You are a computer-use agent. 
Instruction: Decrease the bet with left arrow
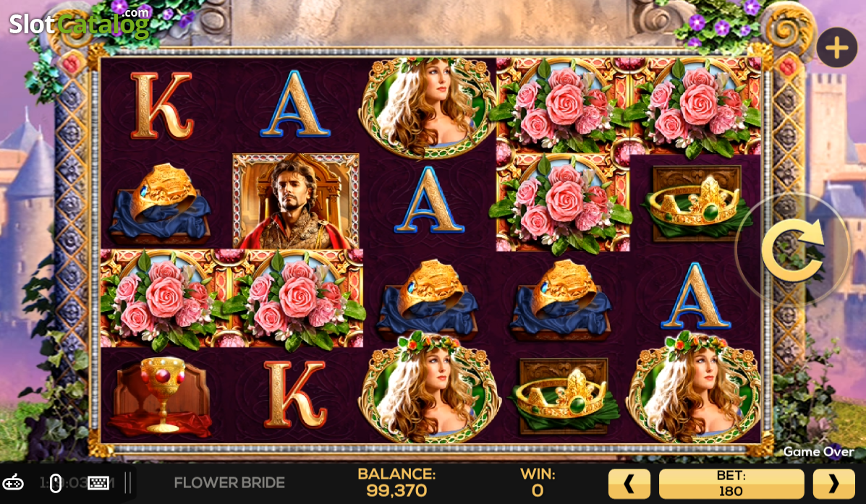coord(629,484)
